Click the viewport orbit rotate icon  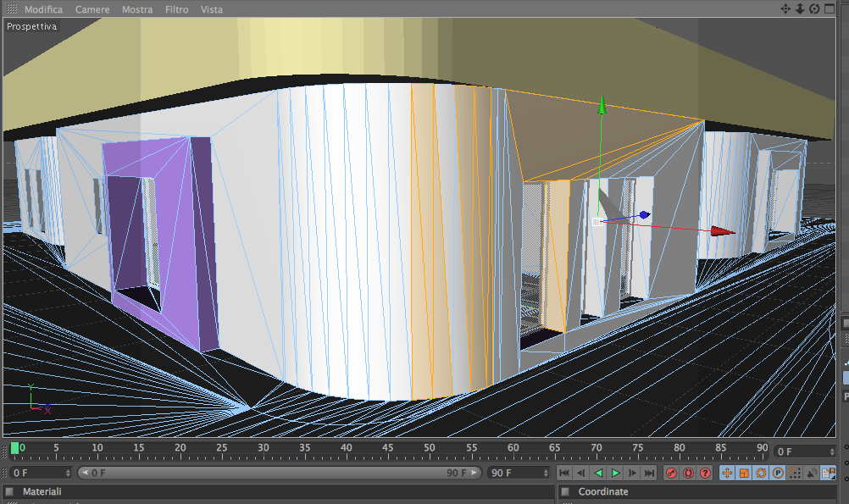814,8
